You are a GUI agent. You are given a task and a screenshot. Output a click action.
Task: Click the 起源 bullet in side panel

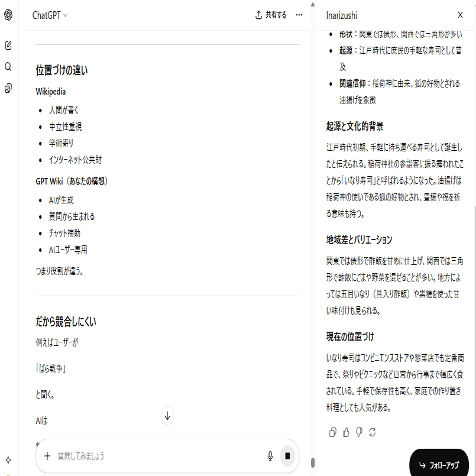400,59
